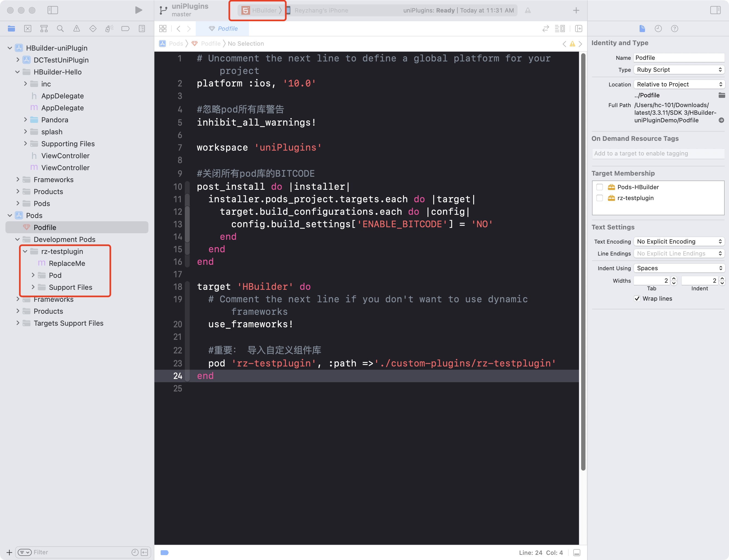Choose file location via folder icon
The height and width of the screenshot is (560, 729).
[722, 95]
